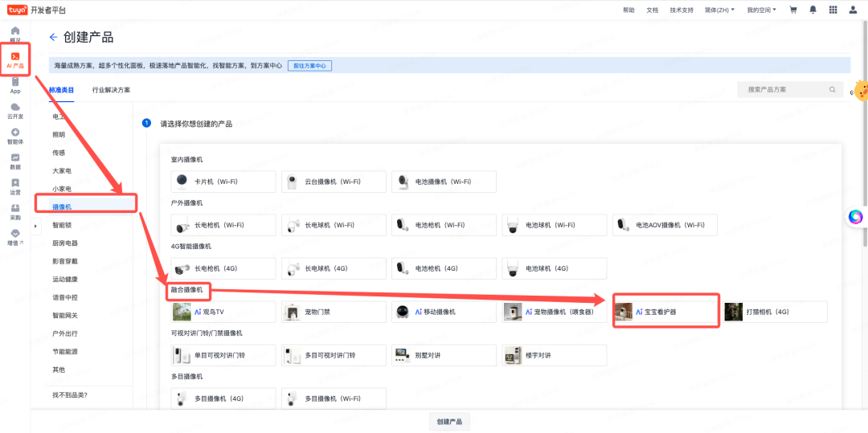Expand the 简体(ZH) language dropdown
The image size is (868, 433).
click(719, 10)
